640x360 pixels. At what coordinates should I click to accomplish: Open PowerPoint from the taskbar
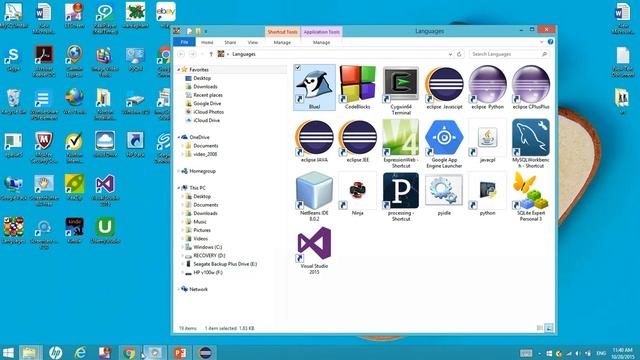pos(180,353)
